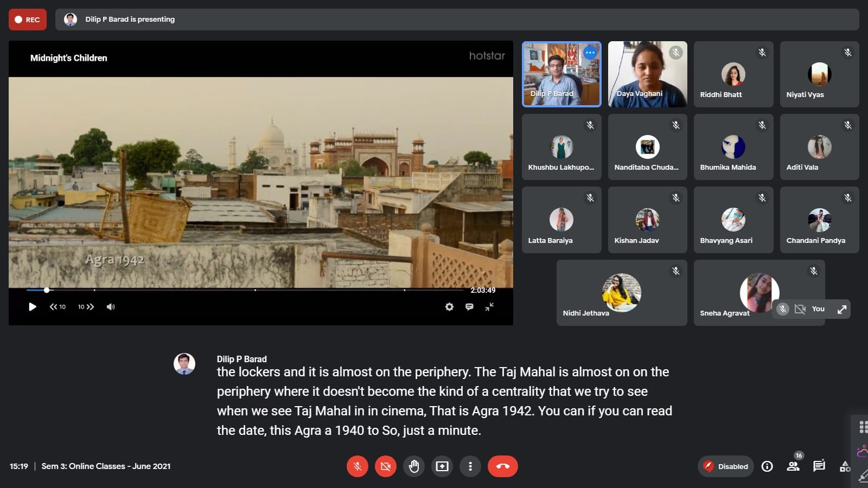The image size is (868, 488).
Task: Click the video volume speaker icon
Action: coord(111,307)
